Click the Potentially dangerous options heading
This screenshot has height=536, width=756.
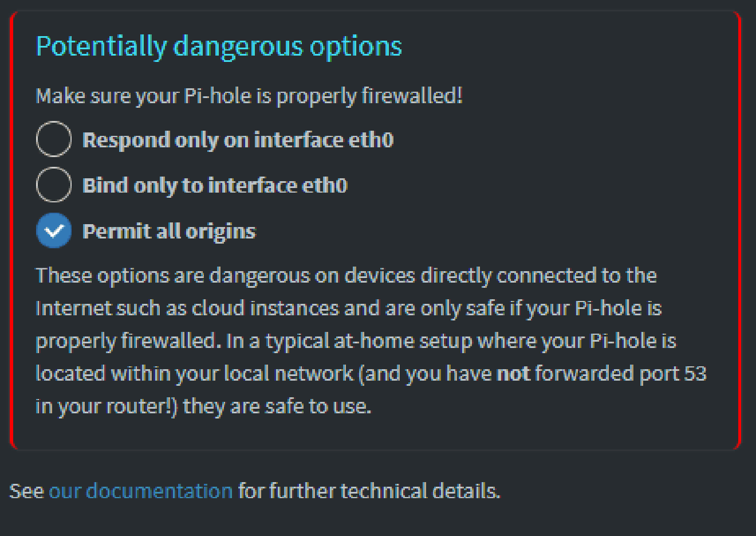click(219, 46)
